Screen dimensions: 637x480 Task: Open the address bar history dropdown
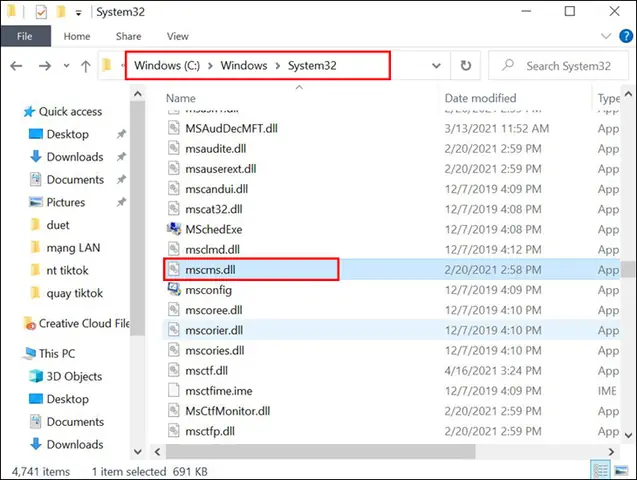pos(436,65)
